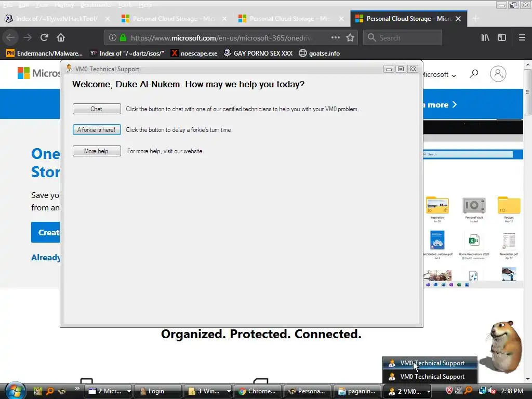Open the Help menu in Firefox

point(145,5)
